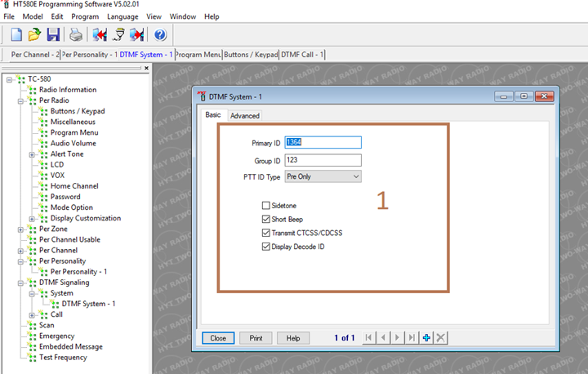Go to first record navigation icon
Screen dimensions: 588x374
pyautogui.click(x=368, y=337)
